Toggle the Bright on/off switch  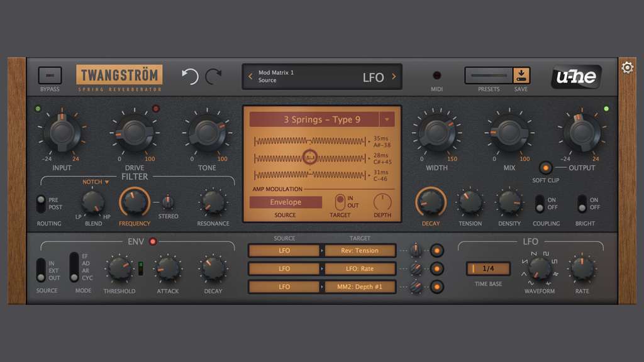tap(582, 204)
